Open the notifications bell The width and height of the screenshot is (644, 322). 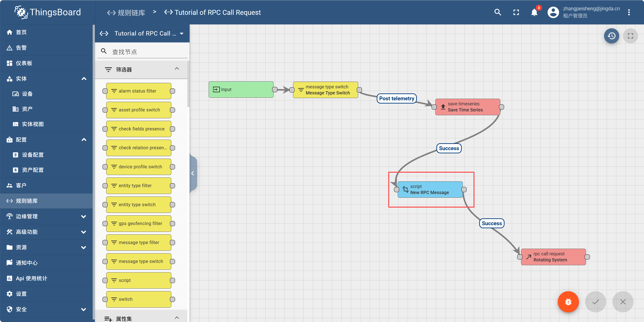[534, 12]
